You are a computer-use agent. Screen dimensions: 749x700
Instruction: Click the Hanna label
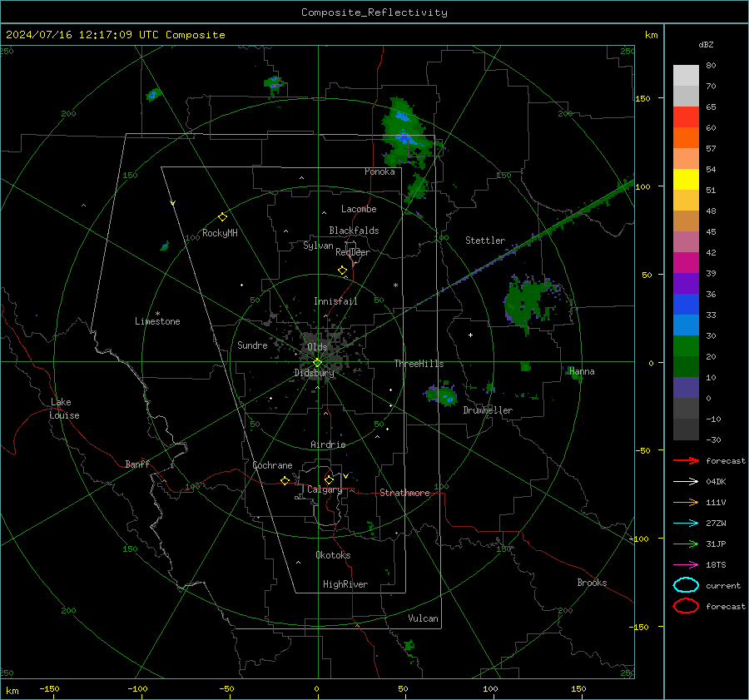click(x=582, y=371)
